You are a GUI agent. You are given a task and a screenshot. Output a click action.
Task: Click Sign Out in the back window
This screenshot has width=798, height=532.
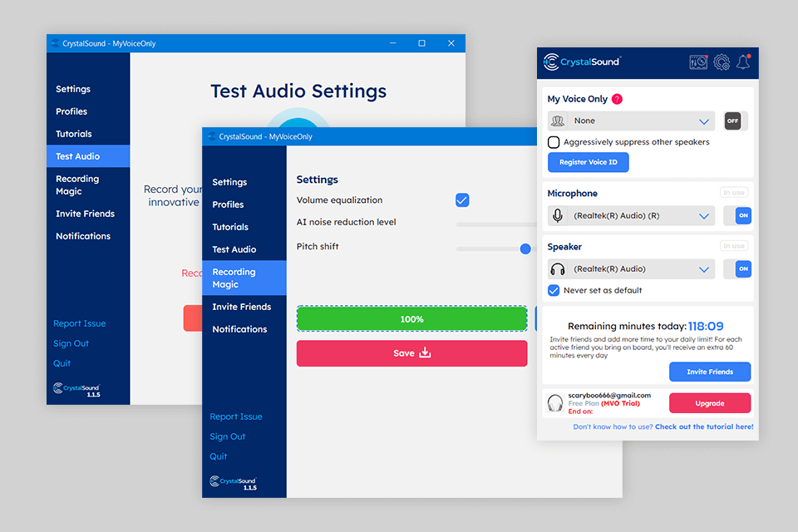(x=71, y=343)
